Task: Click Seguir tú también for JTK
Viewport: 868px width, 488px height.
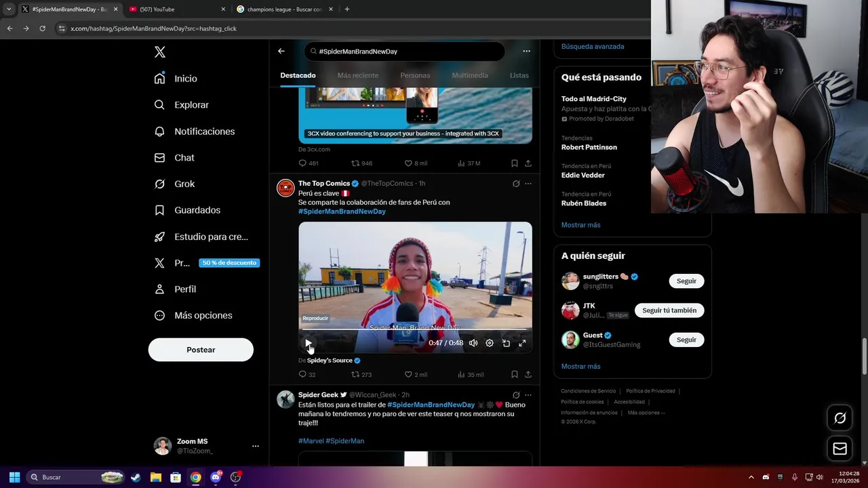Action: pyautogui.click(x=669, y=310)
